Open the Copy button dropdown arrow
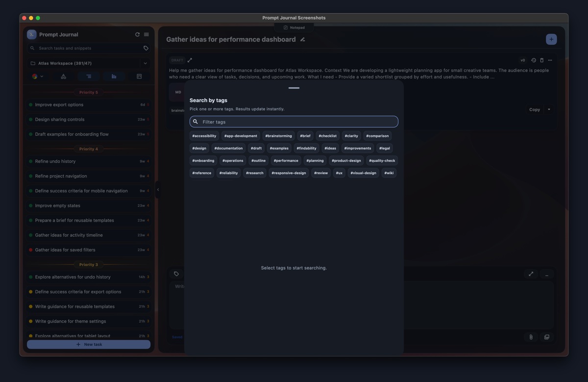The image size is (588, 382). (549, 109)
